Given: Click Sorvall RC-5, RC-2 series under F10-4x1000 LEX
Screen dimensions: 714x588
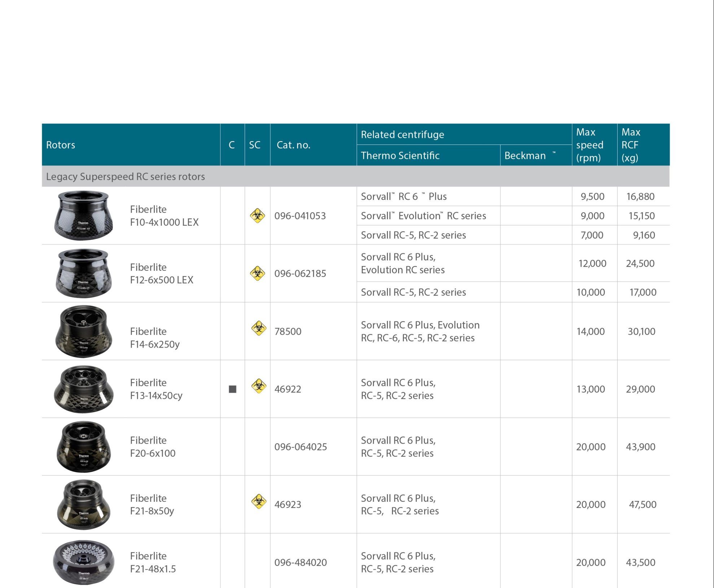Looking at the screenshot, I should (x=413, y=235).
